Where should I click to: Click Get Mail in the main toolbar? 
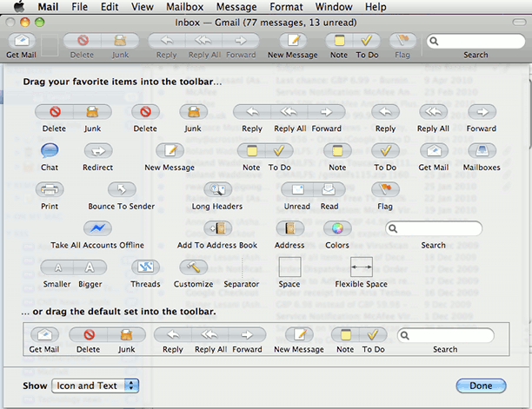tap(22, 41)
